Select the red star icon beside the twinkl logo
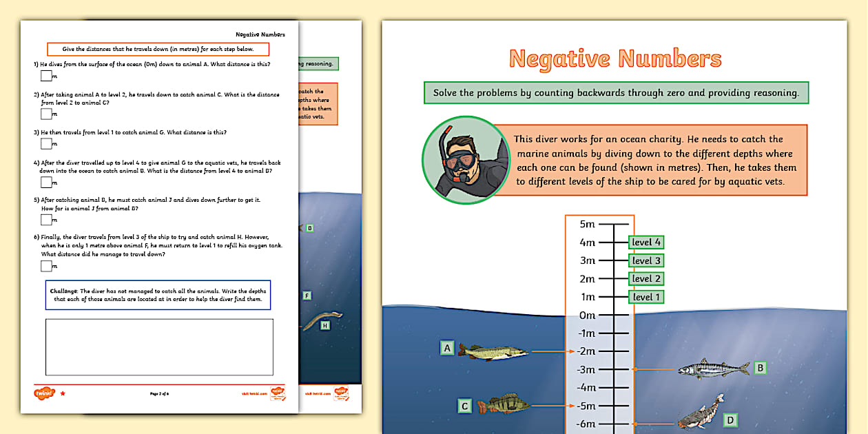Screen dimensions: 868x434 [x=62, y=392]
